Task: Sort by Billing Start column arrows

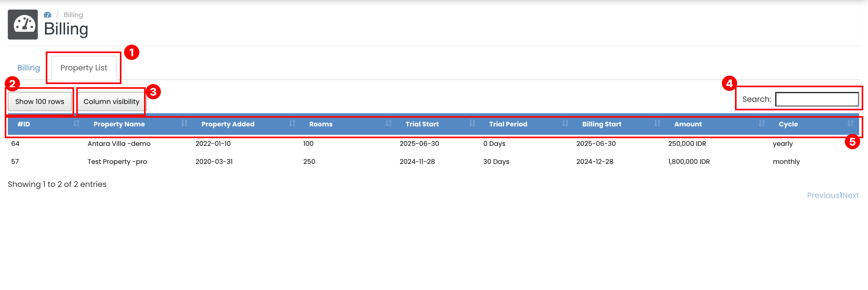Action: click(657, 123)
